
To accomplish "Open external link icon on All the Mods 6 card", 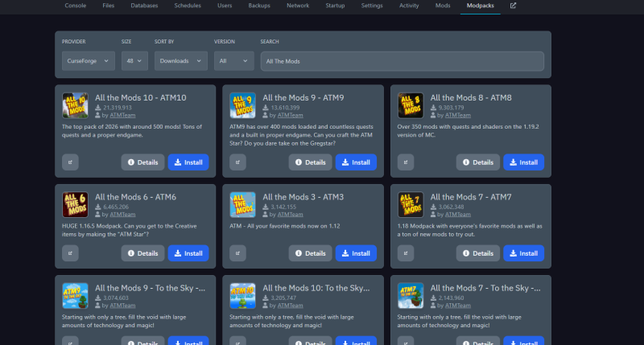I will 70,253.
